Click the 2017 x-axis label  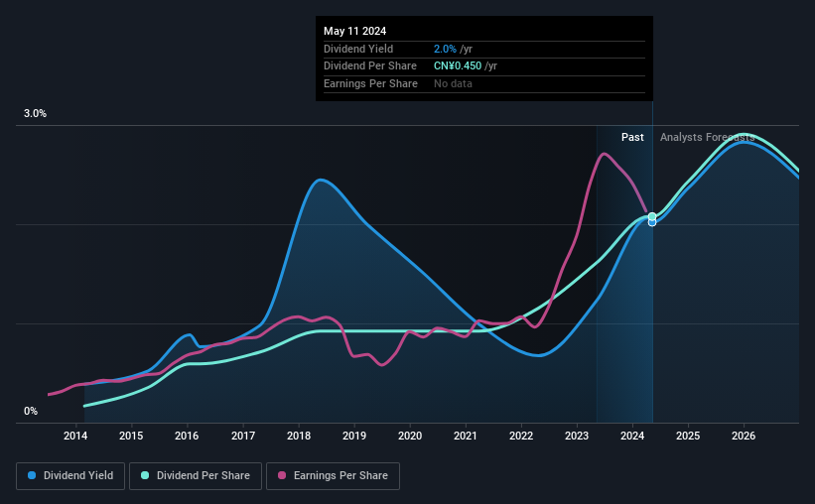tap(243, 436)
